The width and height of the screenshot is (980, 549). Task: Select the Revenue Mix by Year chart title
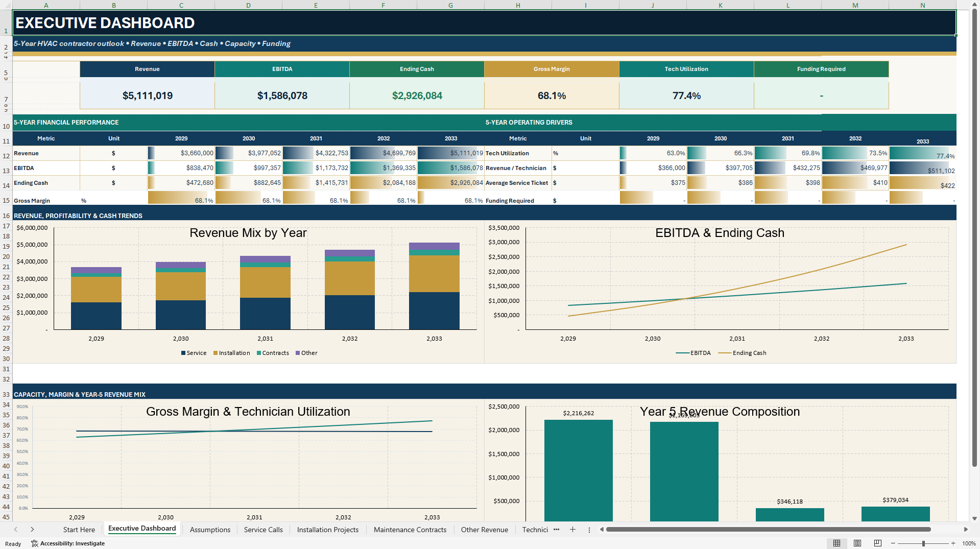point(248,233)
